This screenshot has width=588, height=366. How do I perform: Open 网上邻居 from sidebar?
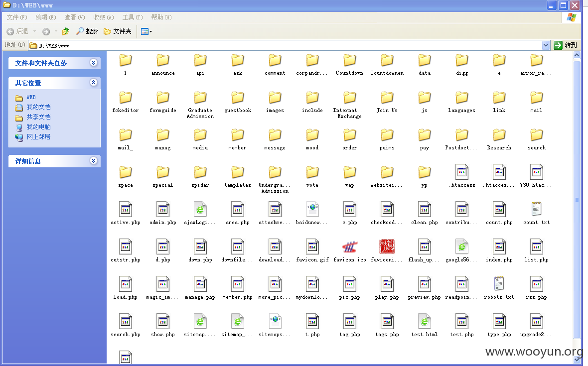click(38, 137)
